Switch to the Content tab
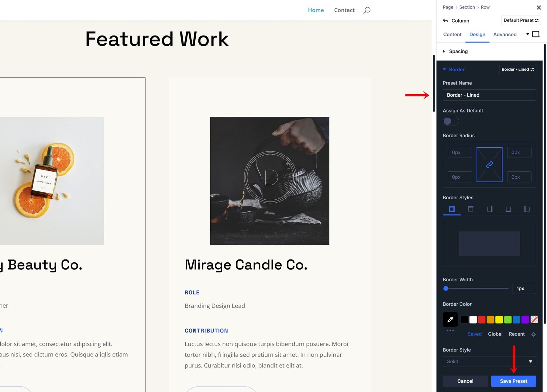Screen dimensions: 547x392 [x=452, y=35]
